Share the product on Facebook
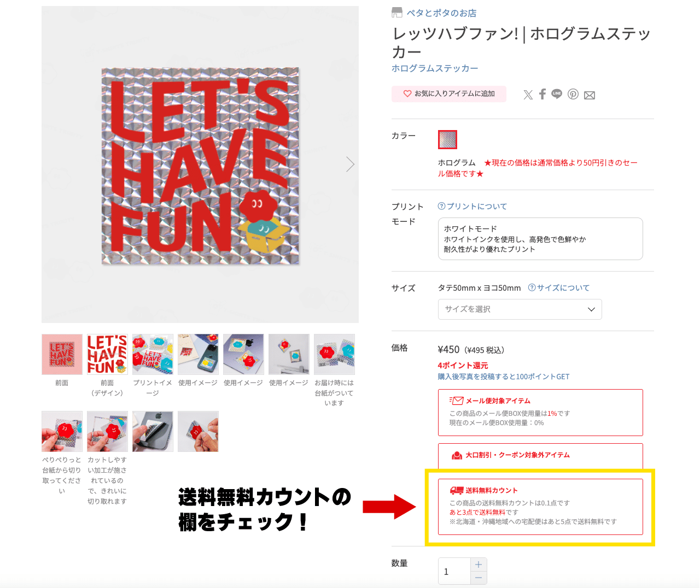The height and width of the screenshot is (588, 700). click(542, 94)
